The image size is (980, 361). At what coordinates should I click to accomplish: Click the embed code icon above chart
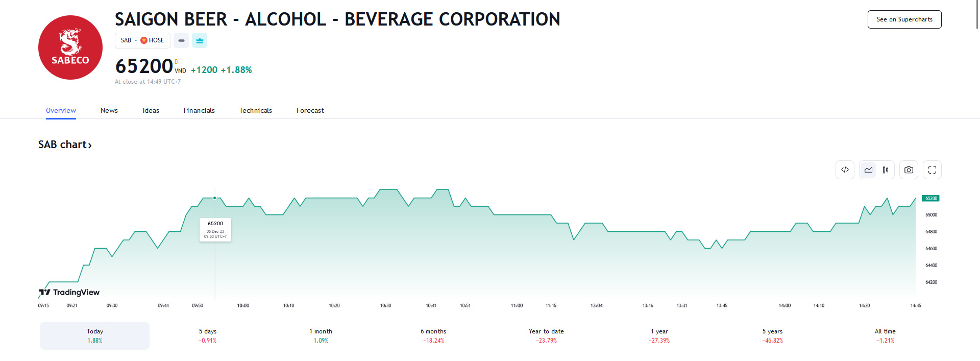point(845,170)
